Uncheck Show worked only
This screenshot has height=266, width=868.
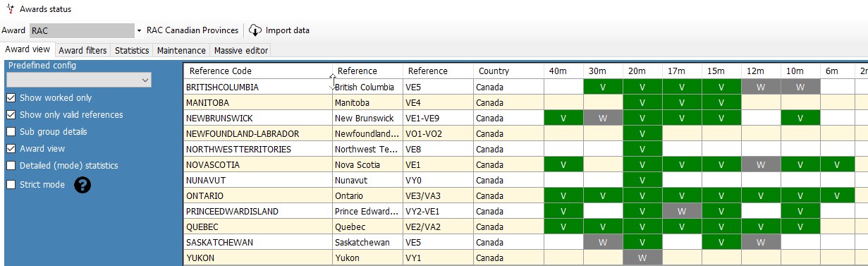[11, 98]
